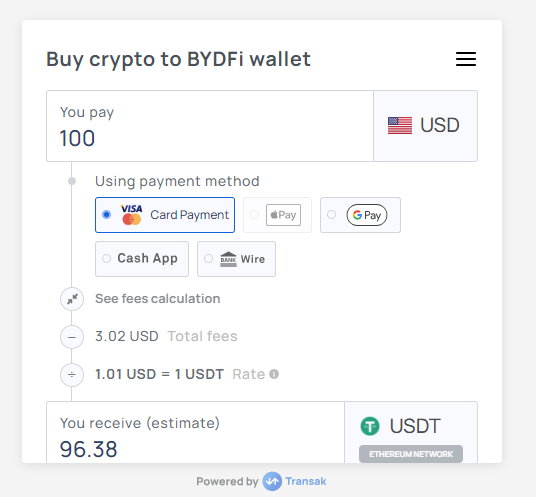This screenshot has height=497, width=536.
Task: Select the Apple Pay payment option
Action: tap(277, 215)
